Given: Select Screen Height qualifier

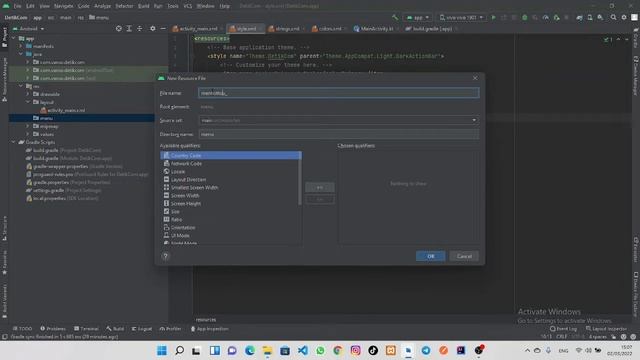Looking at the screenshot, I should click(231, 203).
